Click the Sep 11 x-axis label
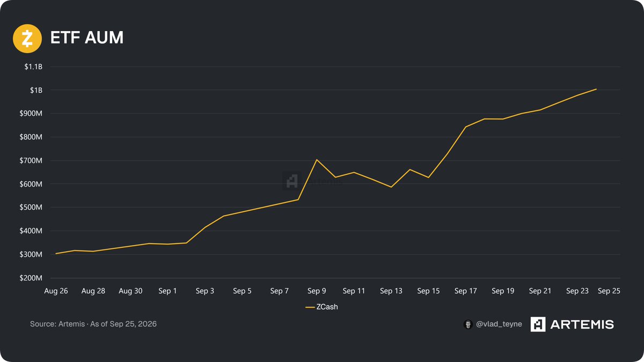This screenshot has height=362, width=644. click(x=354, y=291)
